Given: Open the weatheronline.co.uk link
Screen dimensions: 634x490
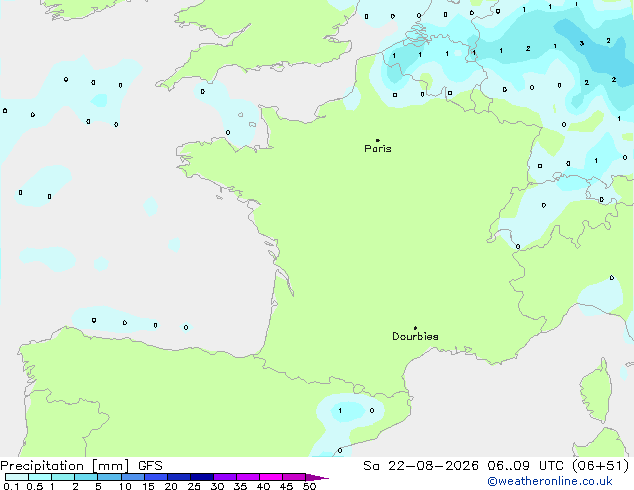Looking at the screenshot, I should pyautogui.click(x=550, y=481).
